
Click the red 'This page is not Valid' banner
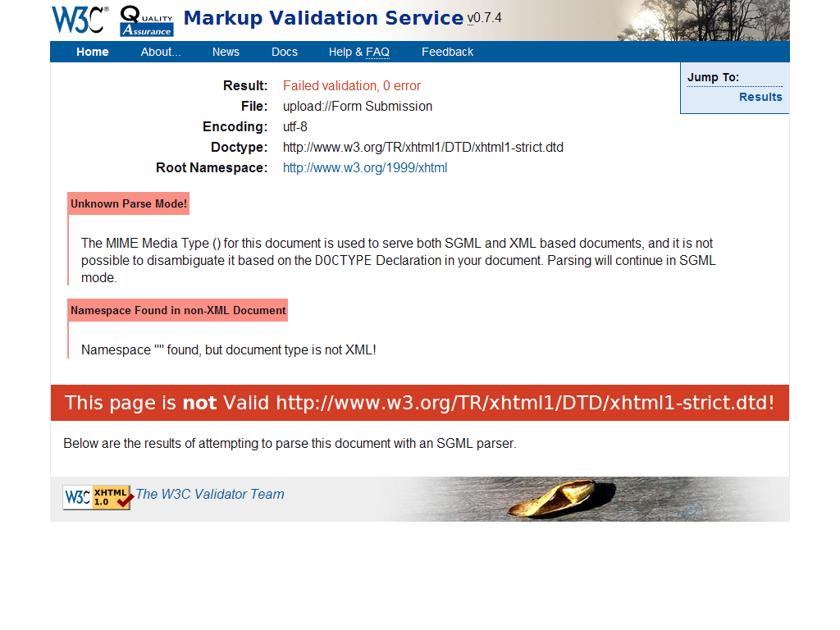tap(419, 403)
